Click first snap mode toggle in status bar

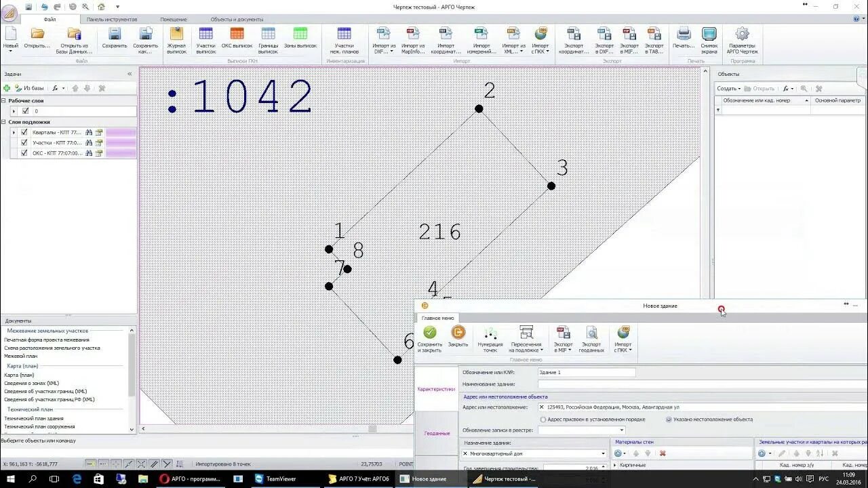tap(90, 464)
